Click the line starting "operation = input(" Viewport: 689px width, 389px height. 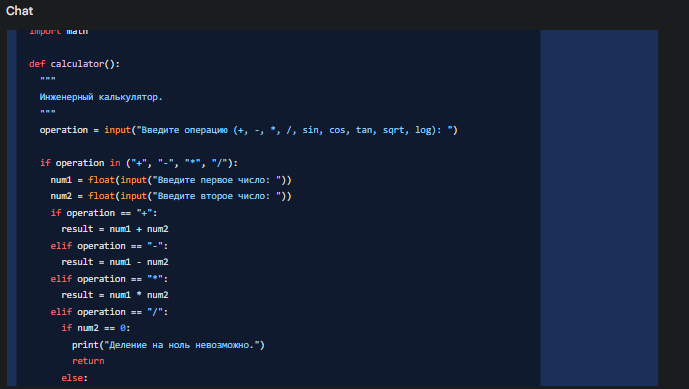click(x=249, y=130)
